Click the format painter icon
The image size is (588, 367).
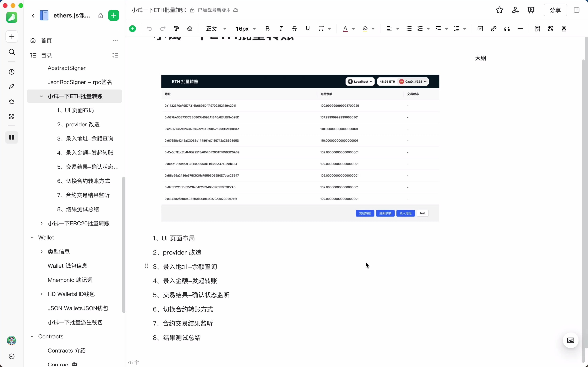point(177,29)
